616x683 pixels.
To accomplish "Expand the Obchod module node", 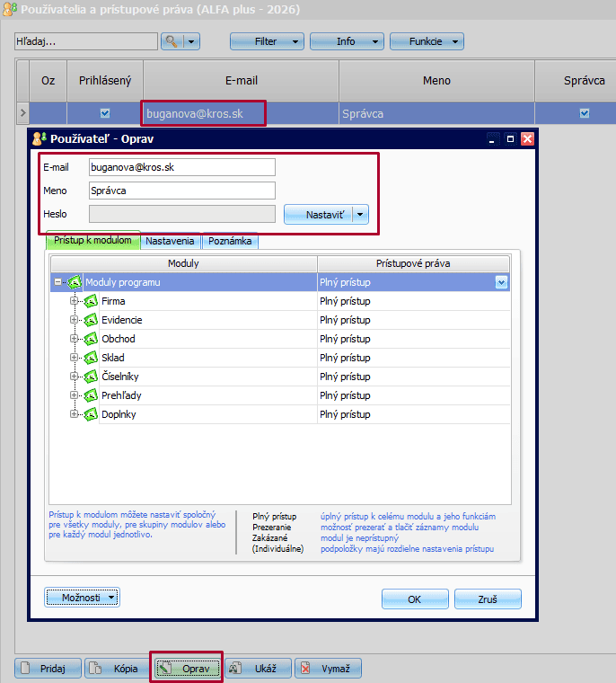I will coord(74,339).
